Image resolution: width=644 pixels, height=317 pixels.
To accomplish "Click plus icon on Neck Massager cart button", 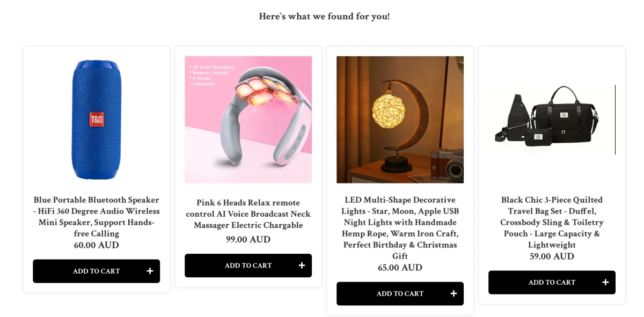I will (x=302, y=266).
